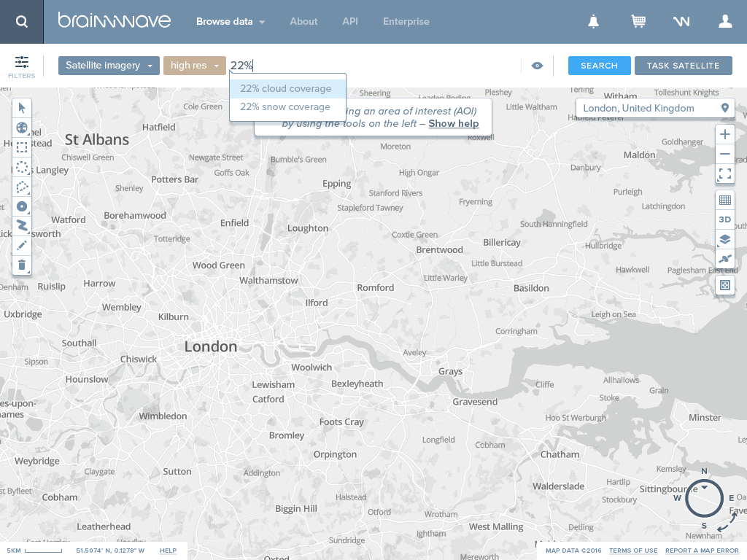Click the Basildon map label

[531, 288]
